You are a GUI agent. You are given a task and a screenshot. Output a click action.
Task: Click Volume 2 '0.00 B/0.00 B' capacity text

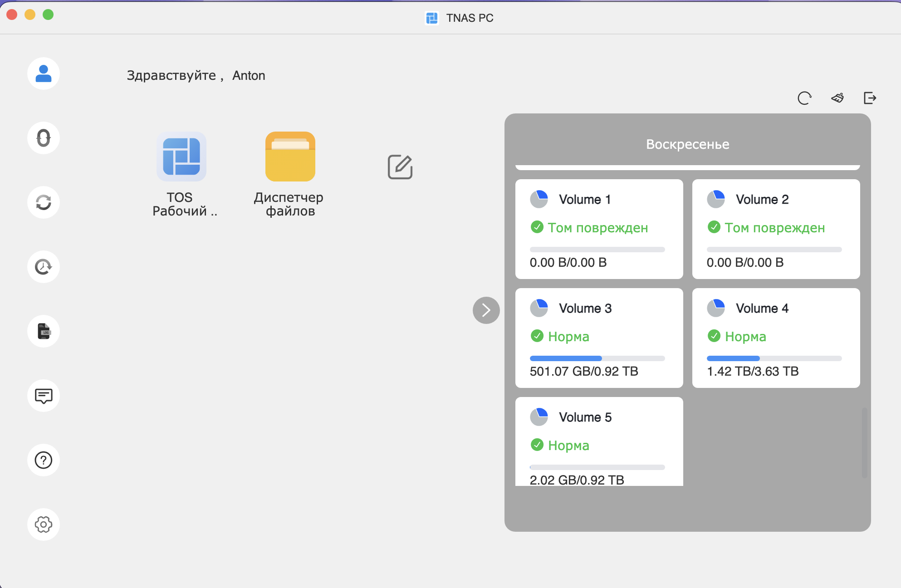click(x=745, y=262)
